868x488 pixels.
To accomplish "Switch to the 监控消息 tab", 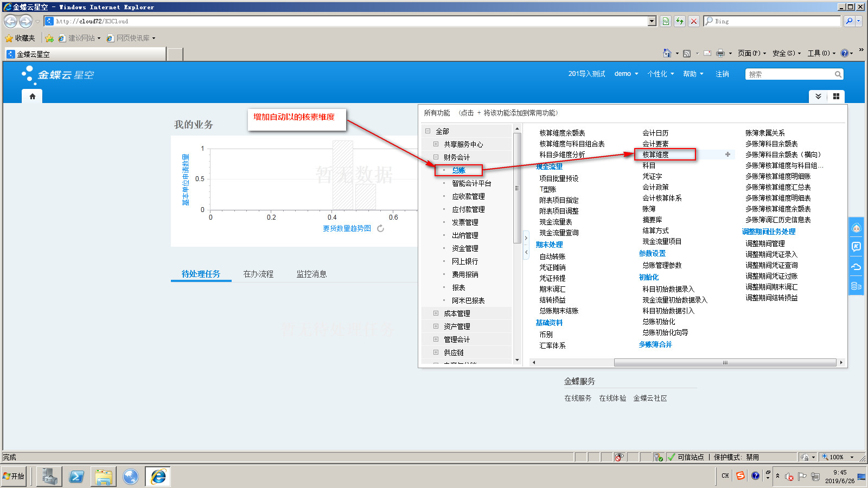I will click(x=311, y=274).
